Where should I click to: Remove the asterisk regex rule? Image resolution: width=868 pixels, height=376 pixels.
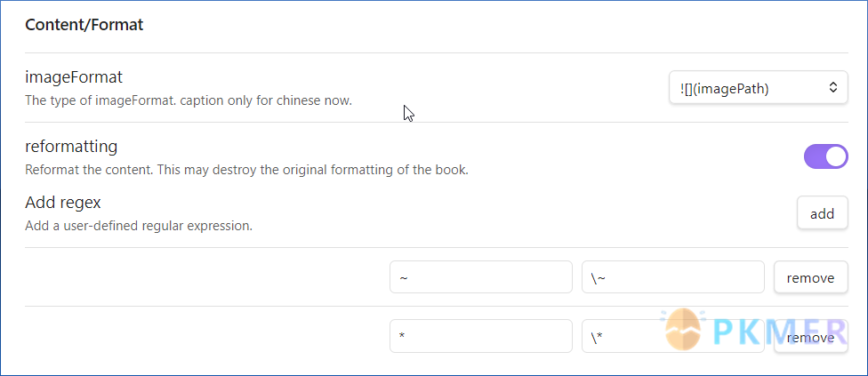point(810,336)
